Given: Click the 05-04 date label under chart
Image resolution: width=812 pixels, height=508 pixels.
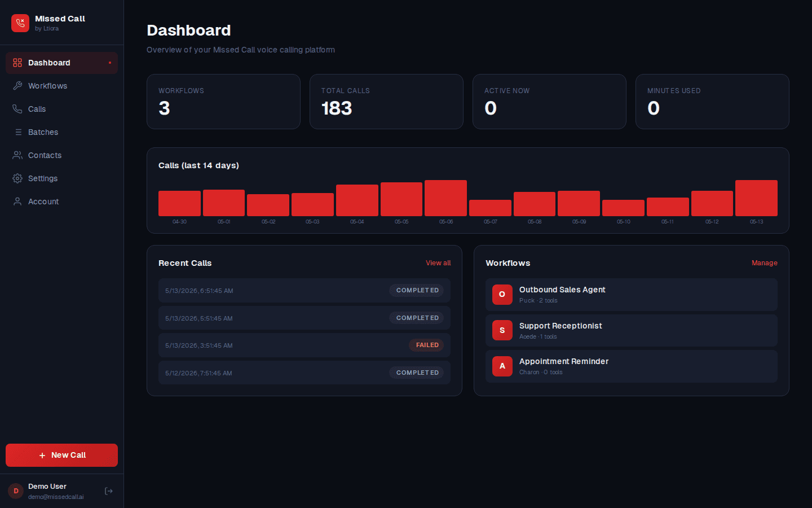Looking at the screenshot, I should coord(357,222).
